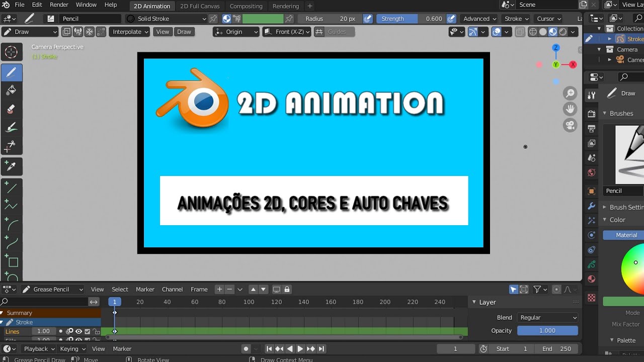Toggle the Lines layer lock icon
Viewport: 644px width, 362px height.
pos(96,331)
